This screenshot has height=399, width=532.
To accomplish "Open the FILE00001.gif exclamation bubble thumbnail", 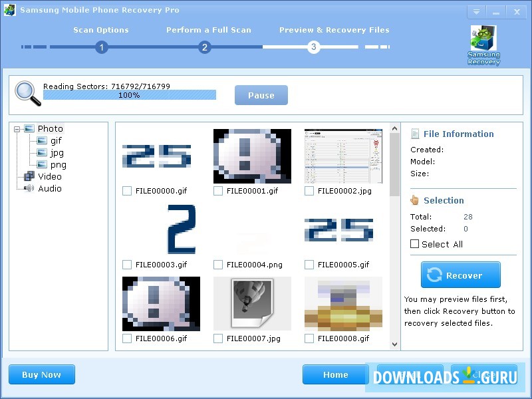I will point(252,156).
